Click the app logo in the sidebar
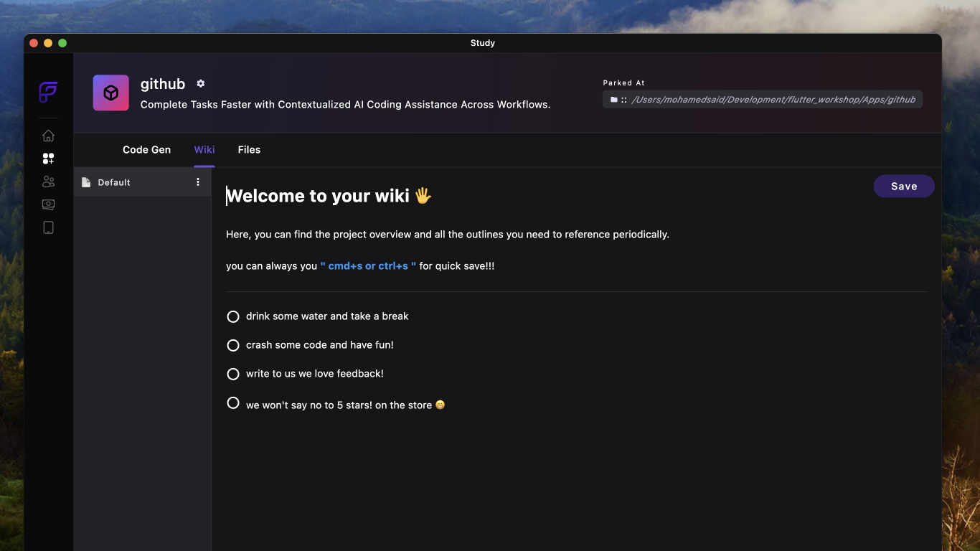This screenshot has width=980, height=551. click(48, 93)
